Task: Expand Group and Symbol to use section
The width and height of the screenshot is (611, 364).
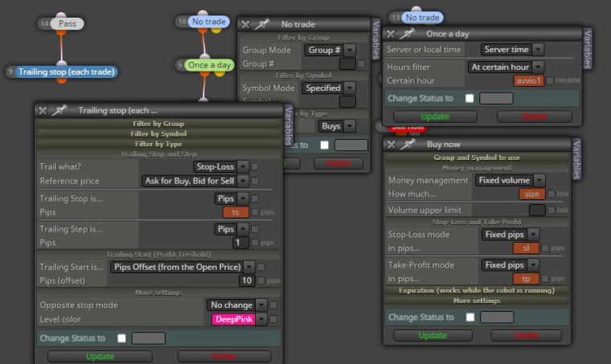Action: (x=477, y=157)
